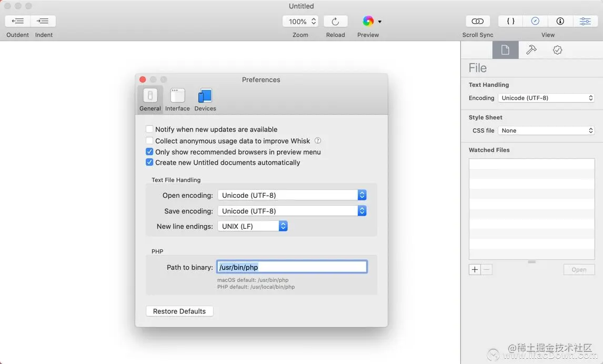Click the PHP Path to binary field

(292, 267)
